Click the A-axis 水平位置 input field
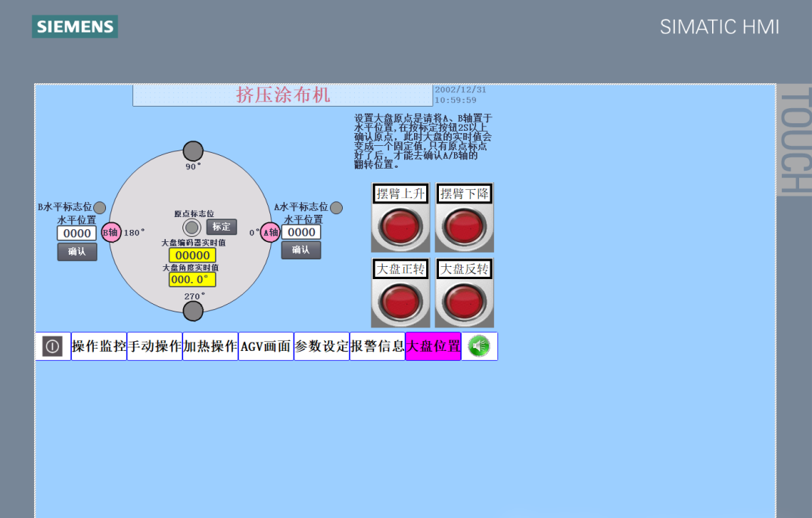 (301, 233)
